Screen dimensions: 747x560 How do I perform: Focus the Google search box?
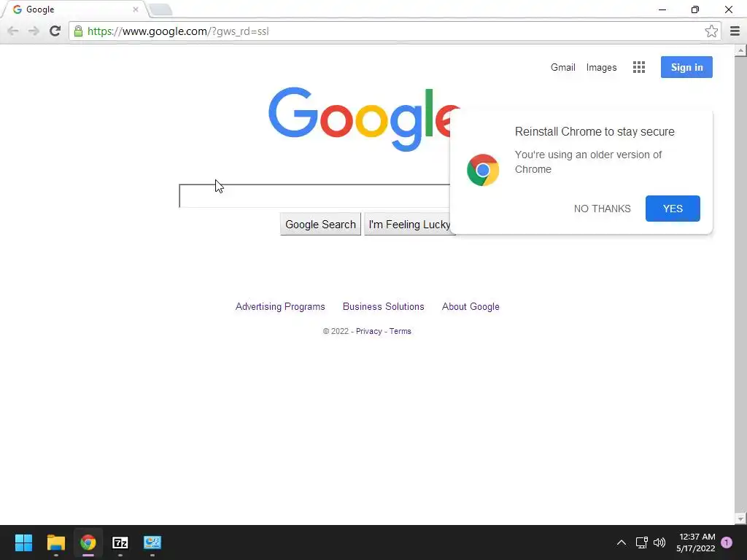click(314, 195)
